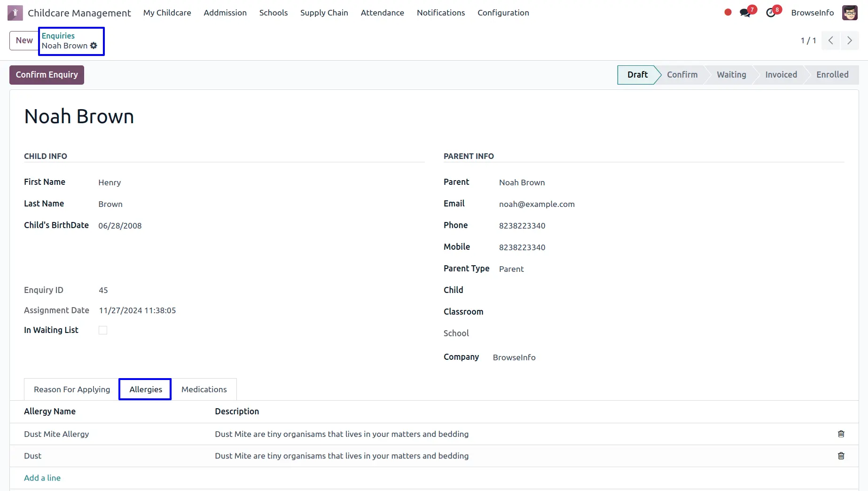Image resolution: width=868 pixels, height=491 pixels.
Task: Click the Childcare Management app logo icon
Action: [15, 13]
